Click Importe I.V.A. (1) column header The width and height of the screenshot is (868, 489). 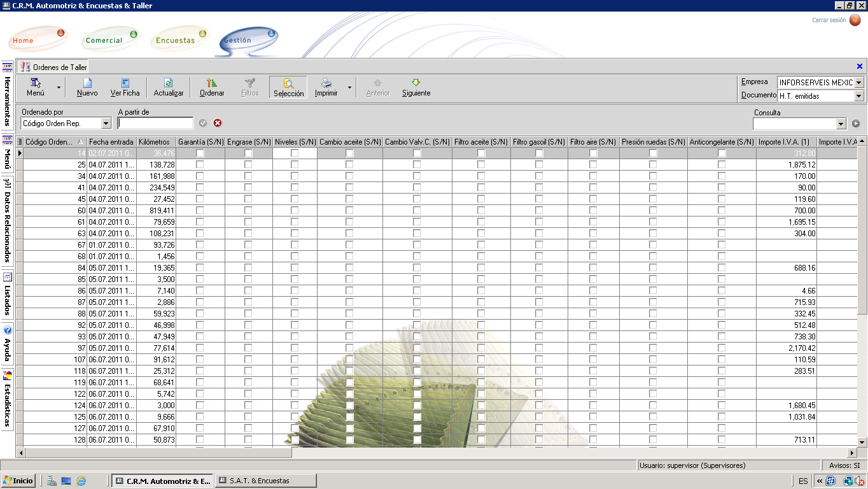point(786,141)
